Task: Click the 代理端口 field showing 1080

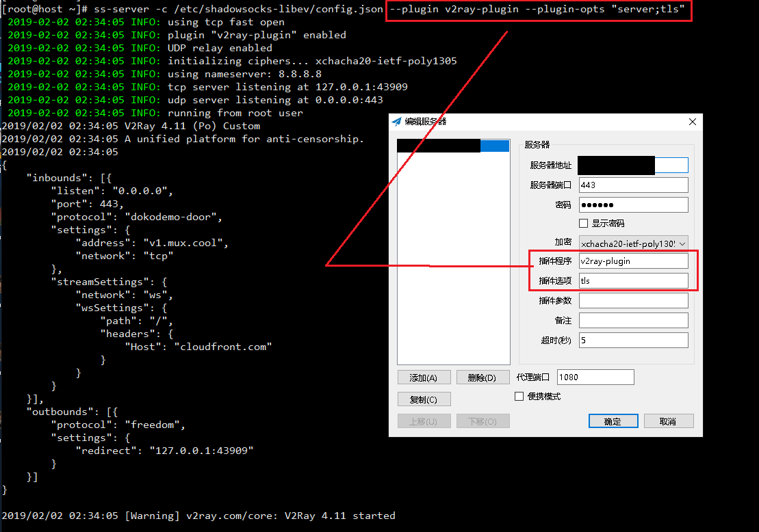Action: coord(595,377)
